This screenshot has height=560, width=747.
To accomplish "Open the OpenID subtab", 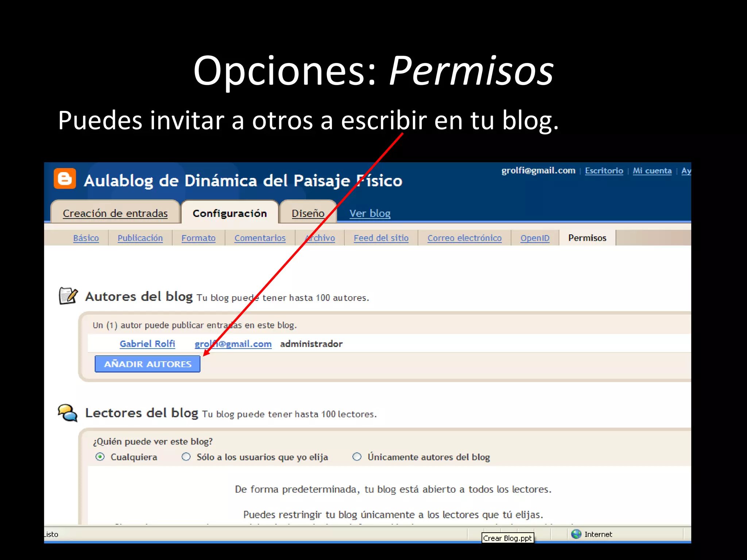I will tap(535, 238).
